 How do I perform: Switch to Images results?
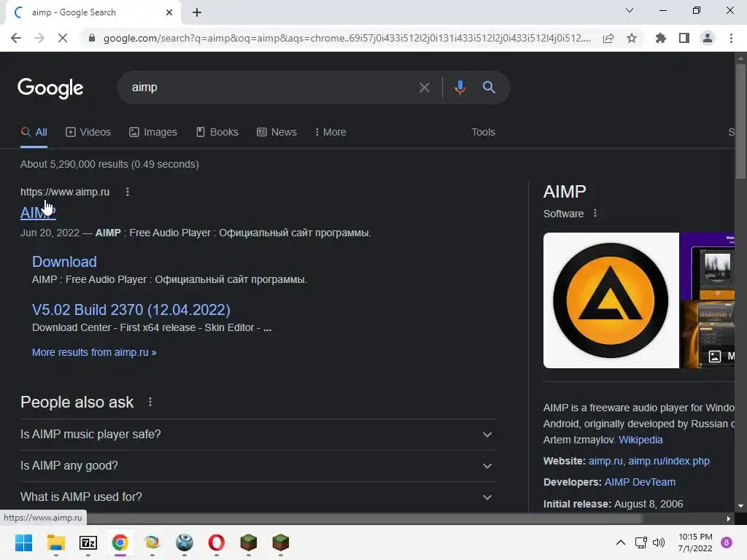coord(153,133)
